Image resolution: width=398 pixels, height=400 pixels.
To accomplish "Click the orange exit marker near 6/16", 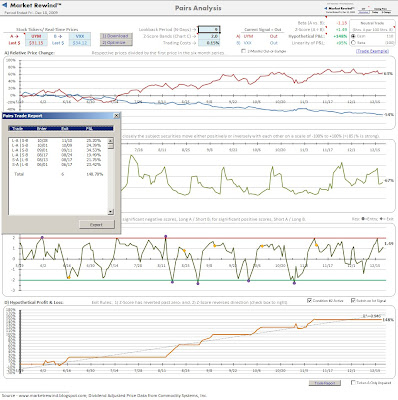I will [x=69, y=277].
